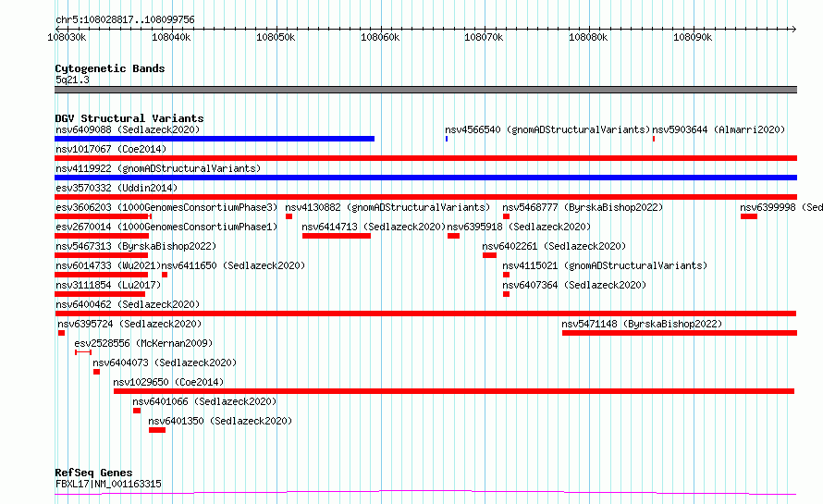Click the red nsv6411650 small variant bar
The image size is (823, 504).
click(x=165, y=275)
